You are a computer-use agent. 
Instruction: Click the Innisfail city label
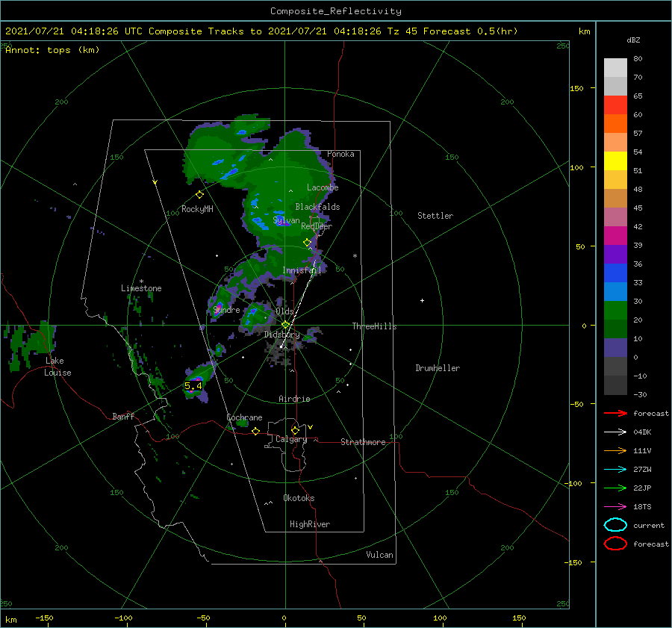(x=302, y=270)
